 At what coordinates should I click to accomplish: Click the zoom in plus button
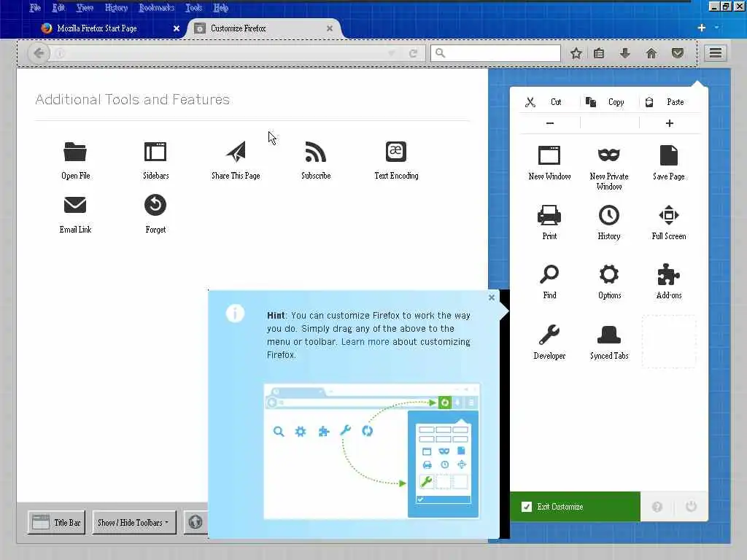click(x=670, y=123)
